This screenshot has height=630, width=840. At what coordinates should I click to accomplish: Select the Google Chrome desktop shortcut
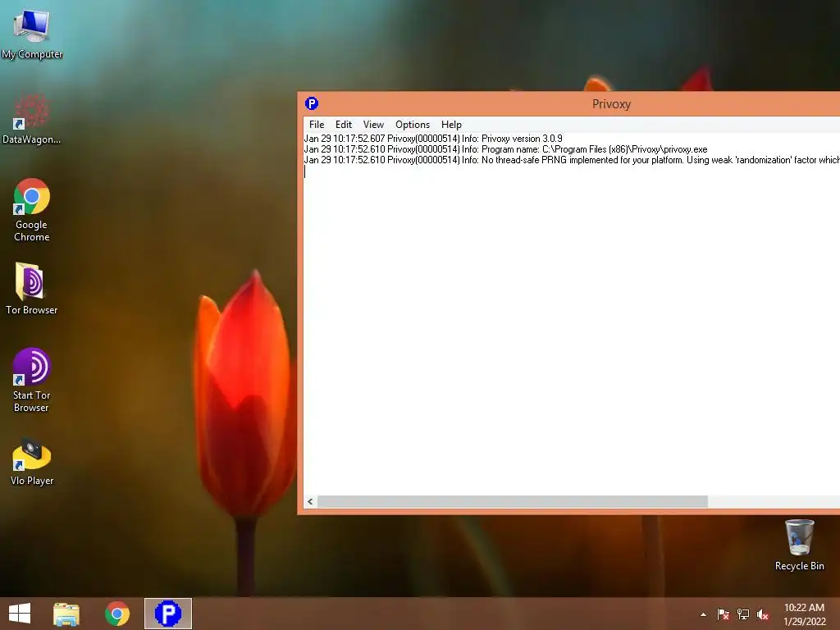(x=32, y=210)
